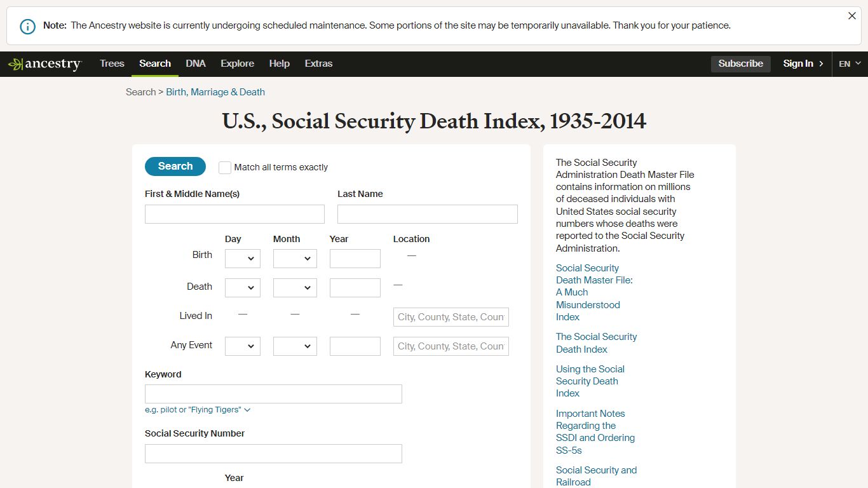Open the Any Event Day dropdown
868x488 pixels.
click(243, 346)
